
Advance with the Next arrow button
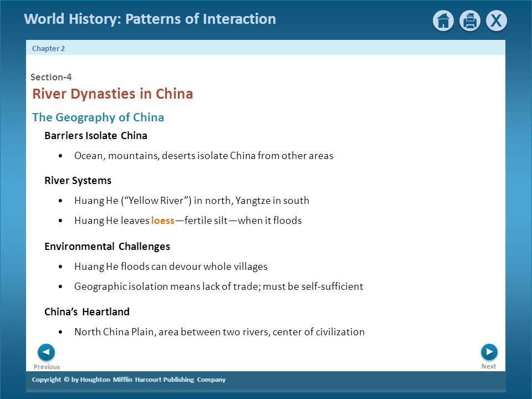pos(489,352)
